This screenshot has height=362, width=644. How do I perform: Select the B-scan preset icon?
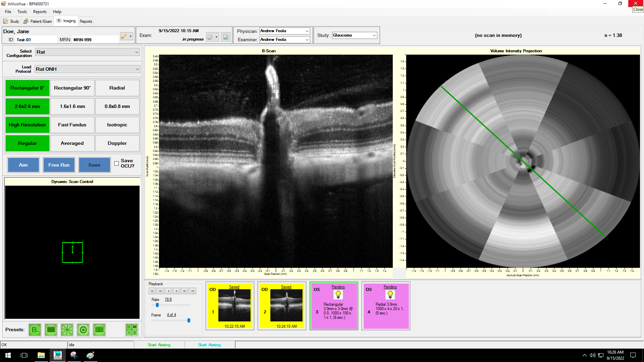pos(35,330)
